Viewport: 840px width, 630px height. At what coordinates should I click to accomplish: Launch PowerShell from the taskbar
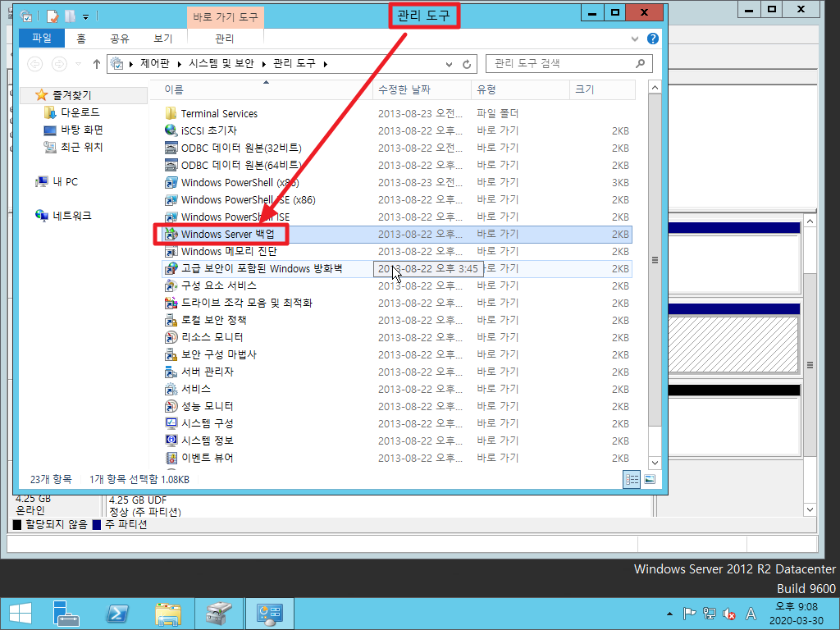[x=117, y=614]
